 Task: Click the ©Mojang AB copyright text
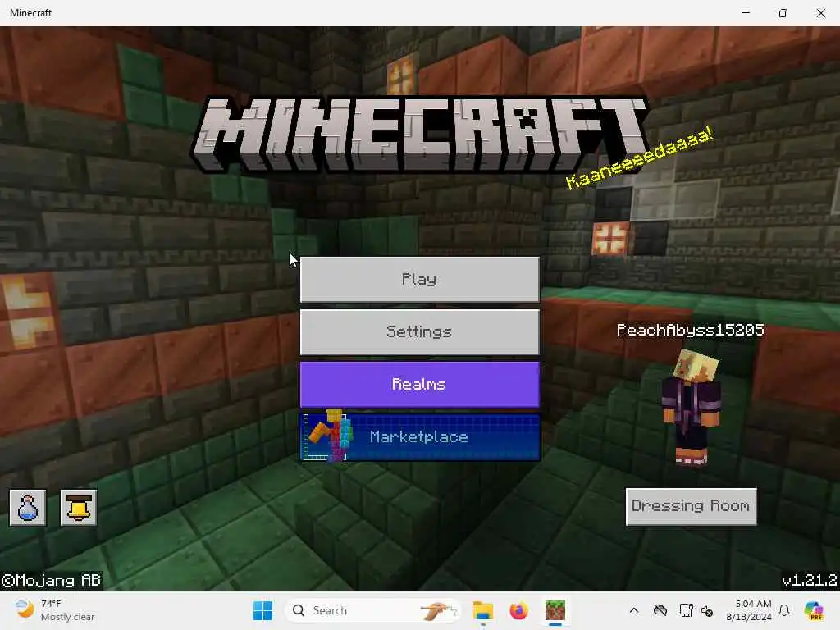52,580
